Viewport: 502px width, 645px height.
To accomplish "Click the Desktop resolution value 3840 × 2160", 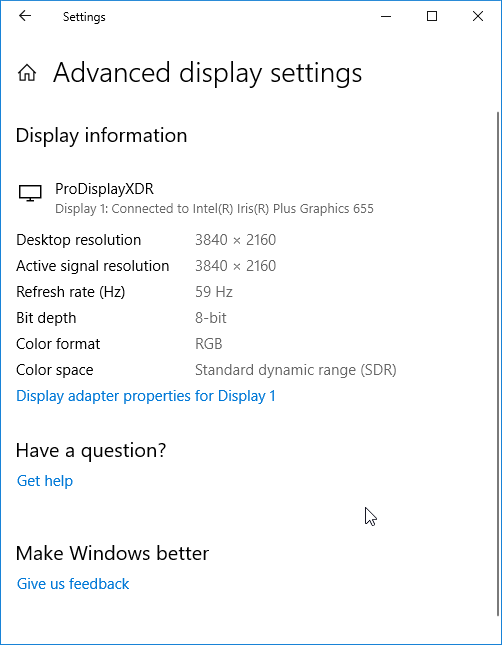I will pos(235,240).
